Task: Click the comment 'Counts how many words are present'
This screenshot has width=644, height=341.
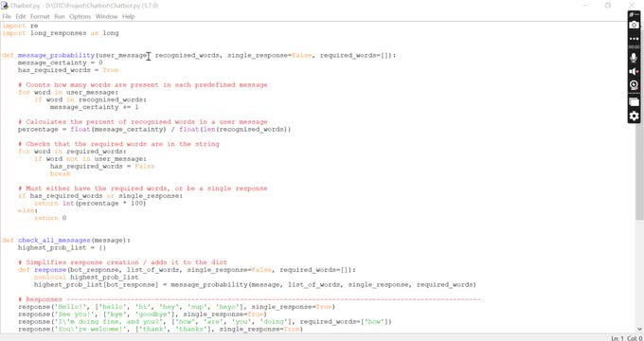Action: point(142,84)
